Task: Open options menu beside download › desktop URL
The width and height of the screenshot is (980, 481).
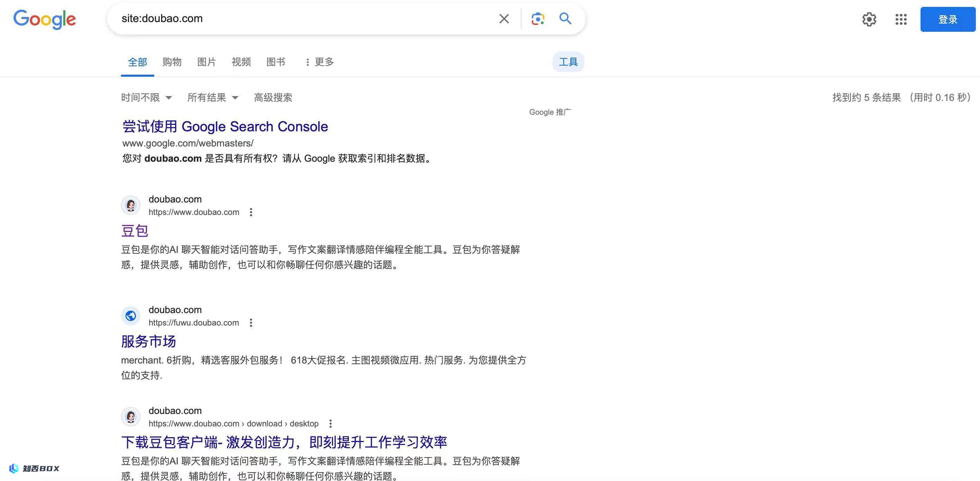Action: click(x=330, y=424)
